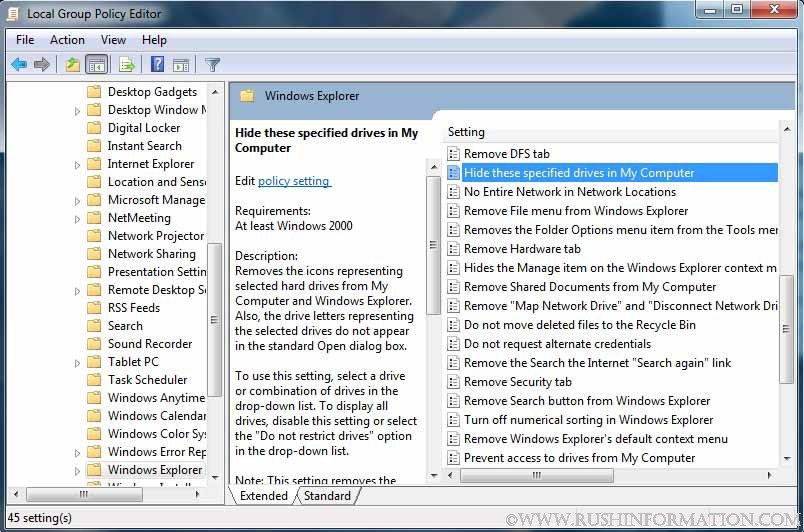
Task: Toggle the Show/Hide Console Tree icon
Action: coord(97,65)
